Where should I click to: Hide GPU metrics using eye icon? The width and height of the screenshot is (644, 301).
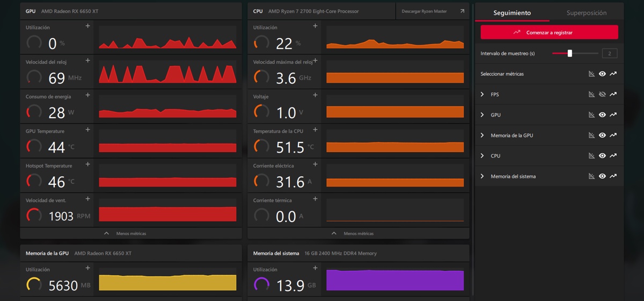coord(603,114)
